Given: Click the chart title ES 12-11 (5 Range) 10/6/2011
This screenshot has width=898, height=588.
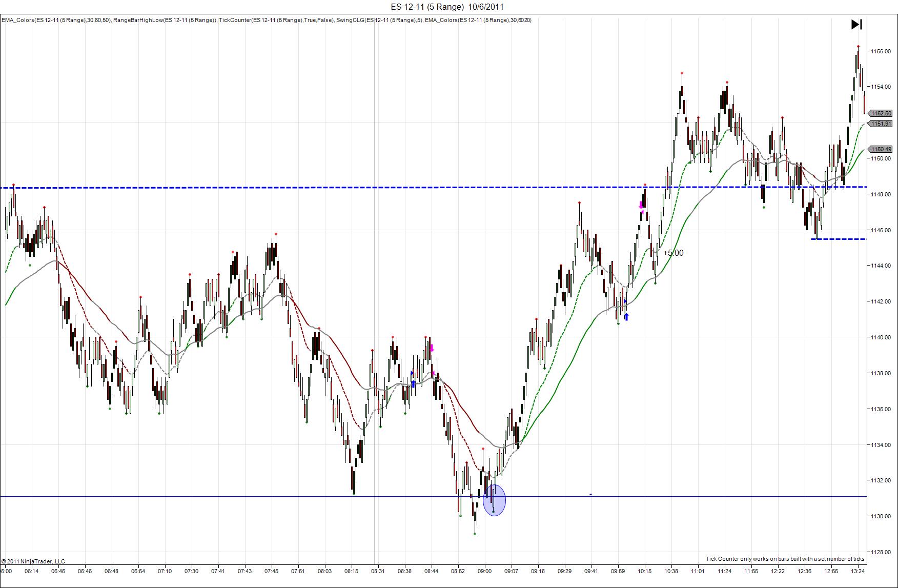Looking at the screenshot, I should pyautogui.click(x=447, y=7).
